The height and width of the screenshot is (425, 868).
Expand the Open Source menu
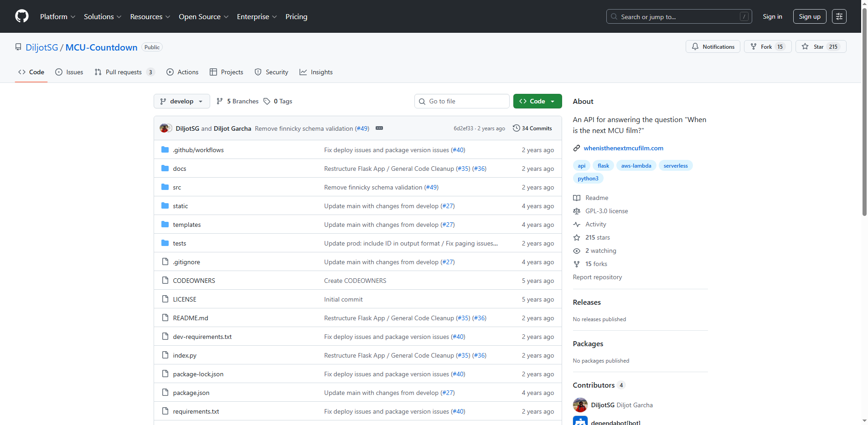[x=203, y=16]
